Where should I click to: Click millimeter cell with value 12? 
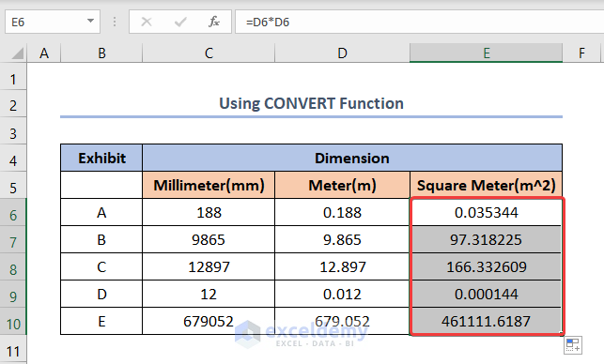click(x=209, y=294)
